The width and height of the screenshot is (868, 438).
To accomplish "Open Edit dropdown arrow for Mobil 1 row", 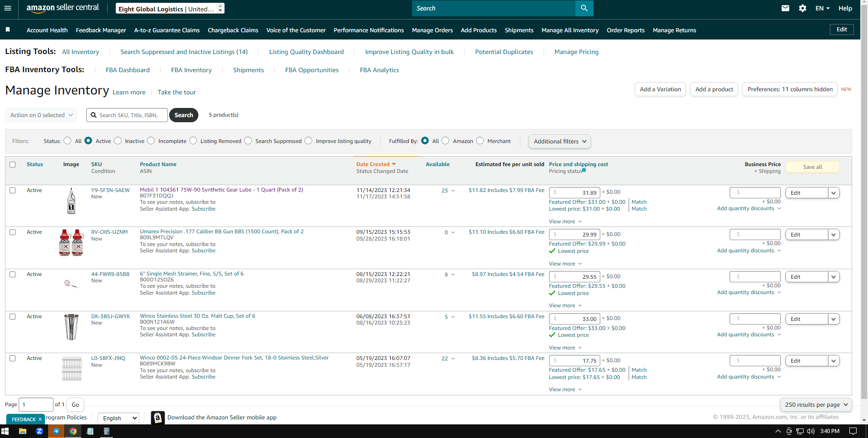I will (834, 193).
